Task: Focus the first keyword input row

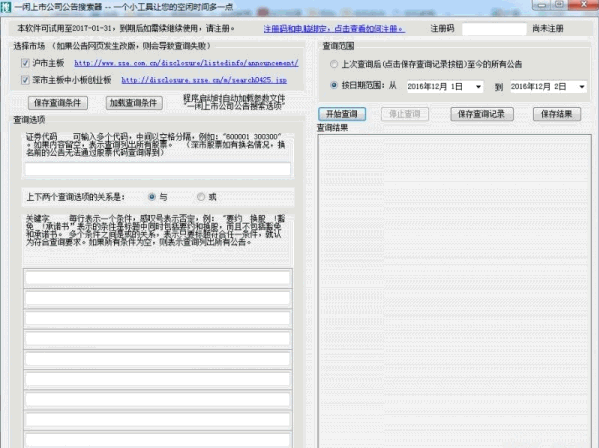Action: pos(158,278)
